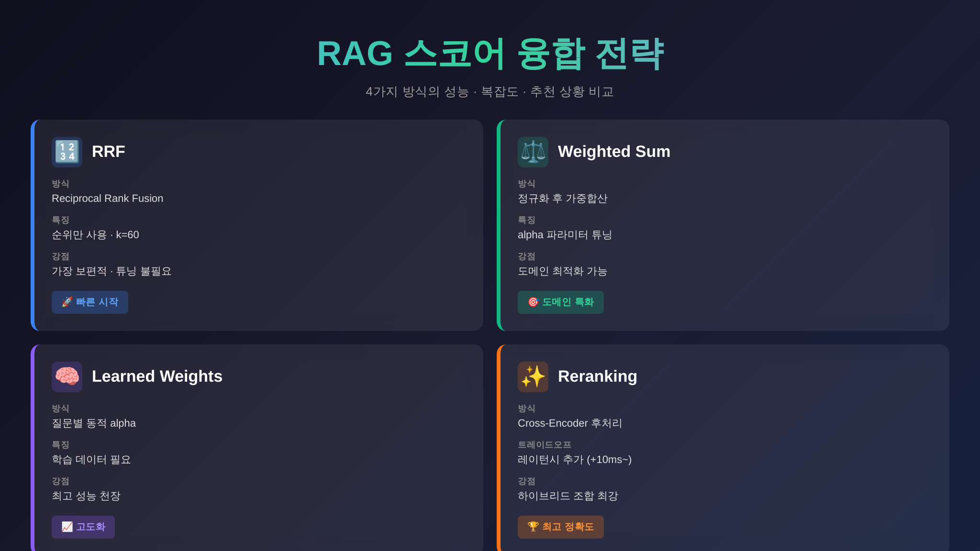Click the RRF numbers icon
The width and height of the screenshot is (980, 551).
(67, 152)
